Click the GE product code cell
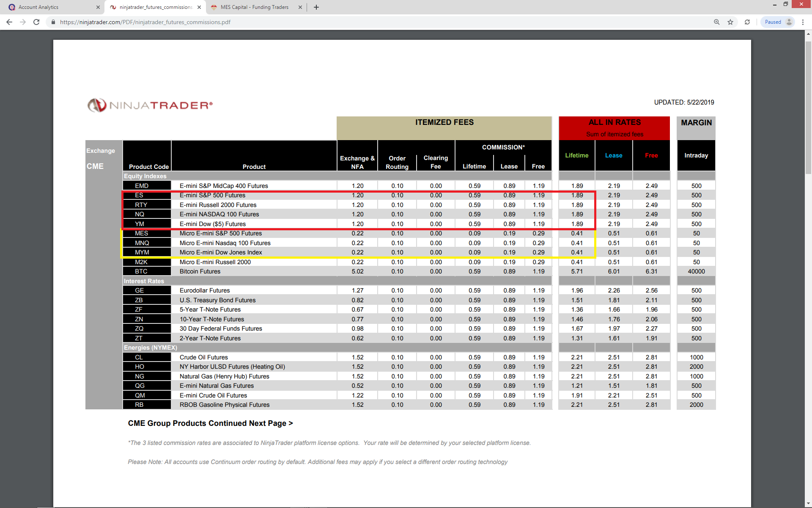This screenshot has height=508, width=812. point(147,290)
